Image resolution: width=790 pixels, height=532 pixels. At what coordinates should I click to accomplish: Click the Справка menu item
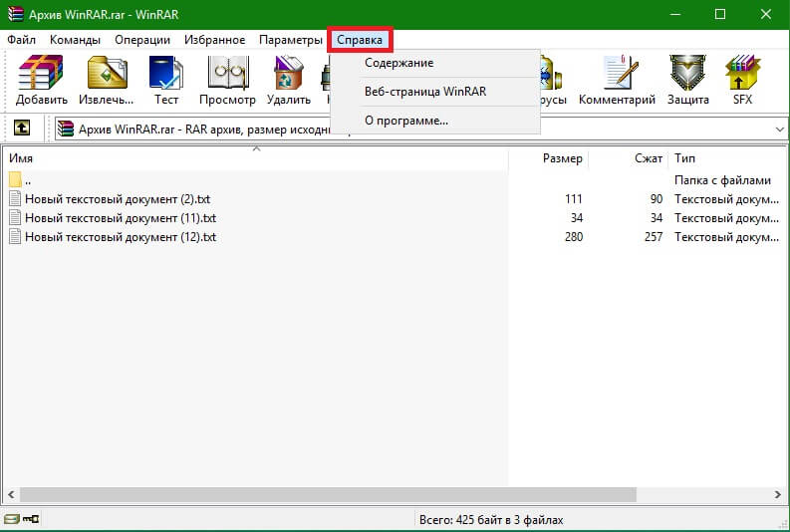tap(360, 40)
